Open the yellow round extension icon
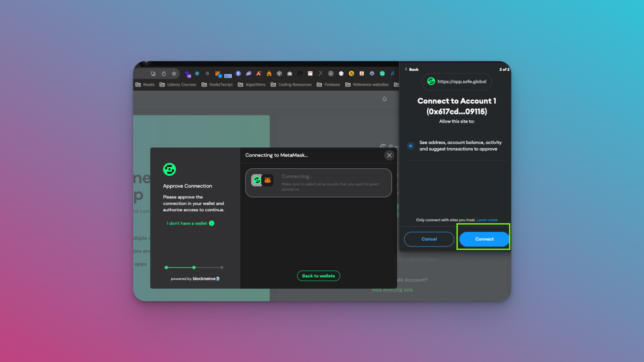644x362 pixels. (x=351, y=74)
